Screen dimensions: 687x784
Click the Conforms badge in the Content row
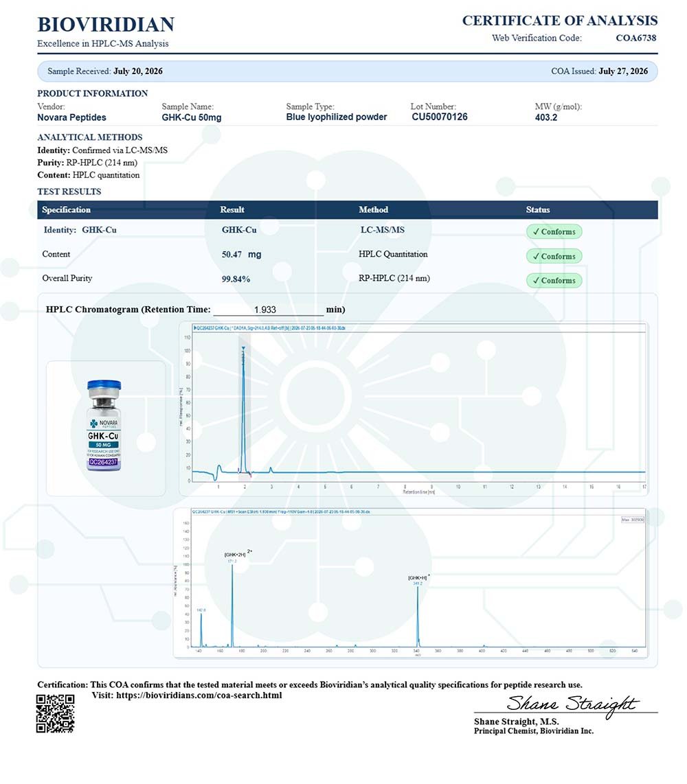click(x=554, y=256)
